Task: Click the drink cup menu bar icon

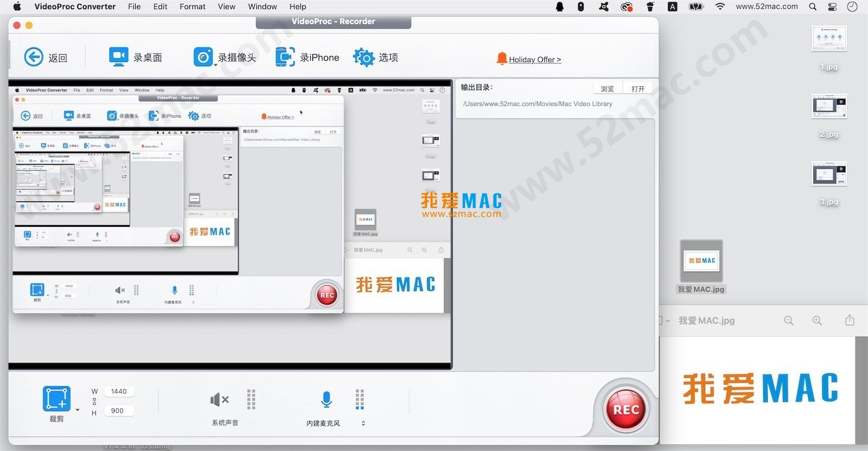Action: (650, 7)
